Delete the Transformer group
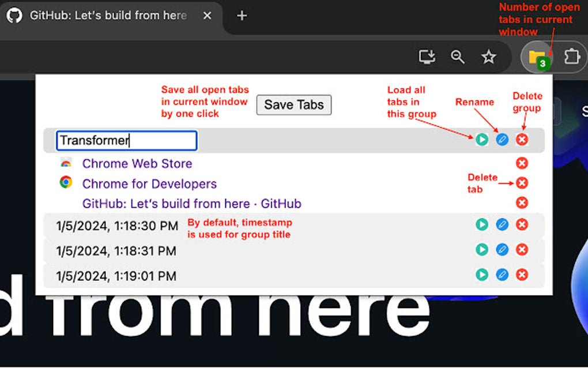The image size is (588, 368). (522, 140)
